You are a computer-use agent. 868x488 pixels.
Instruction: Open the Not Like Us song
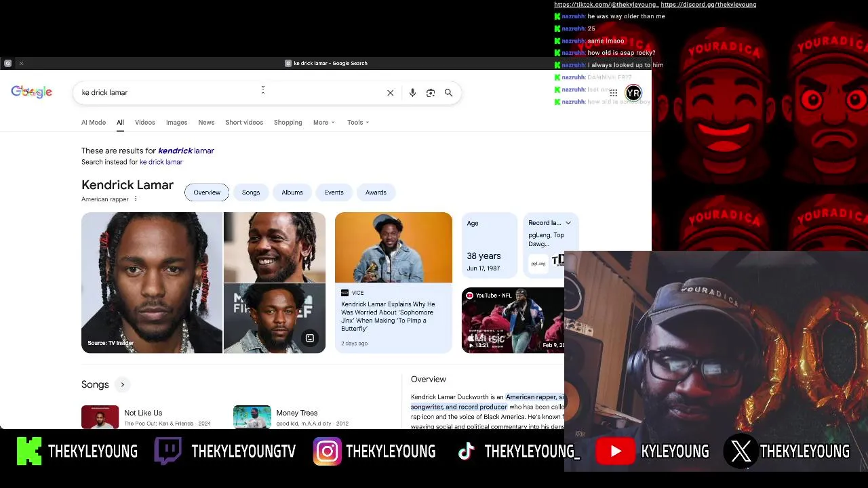tap(143, 413)
